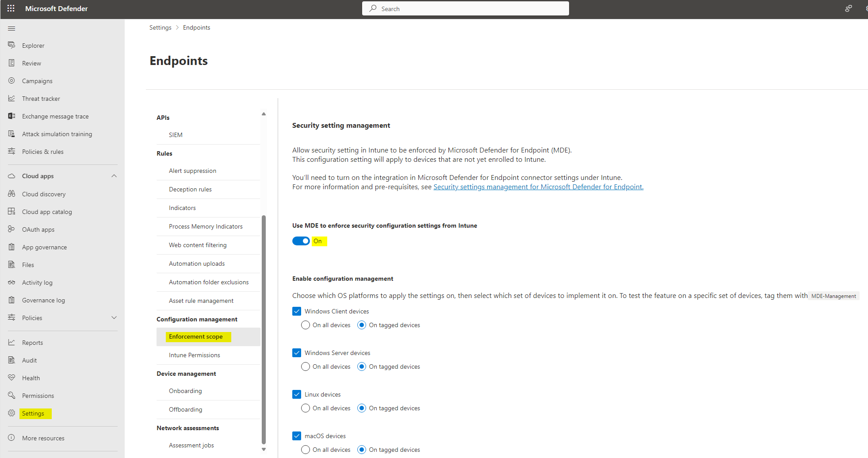This screenshot has height=458, width=868.
Task: Select the Explorer icon in sidebar
Action: (11, 45)
